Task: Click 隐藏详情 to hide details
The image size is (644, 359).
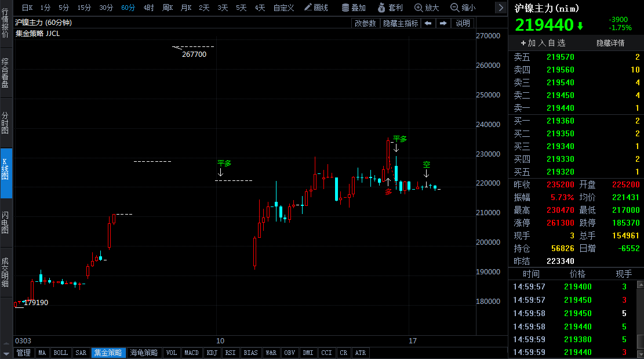Action: pos(610,43)
